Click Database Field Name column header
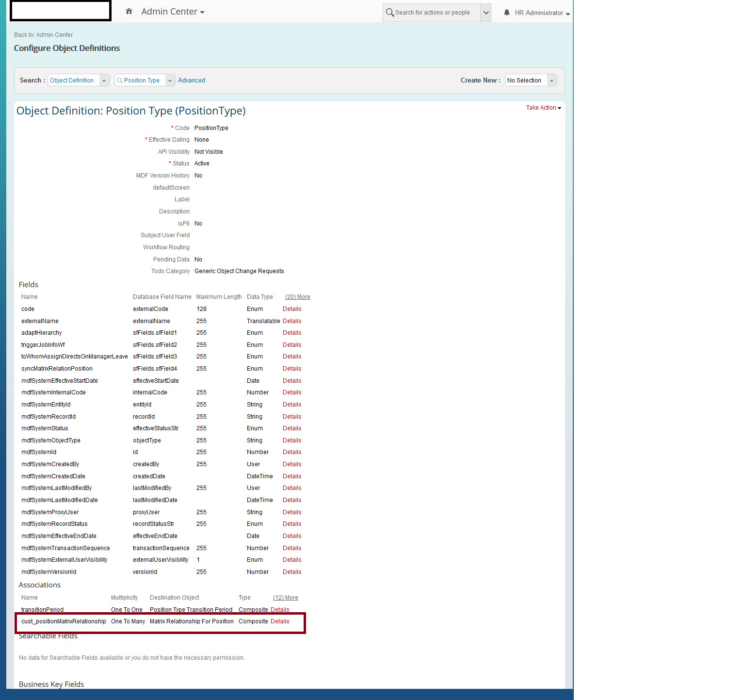Viewport: 745px width, 700px height. tap(162, 297)
